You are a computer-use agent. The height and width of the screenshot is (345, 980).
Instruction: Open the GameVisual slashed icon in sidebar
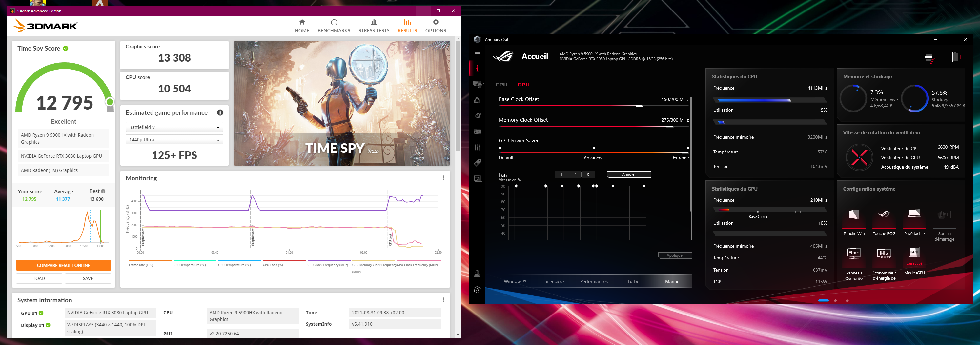[478, 116]
